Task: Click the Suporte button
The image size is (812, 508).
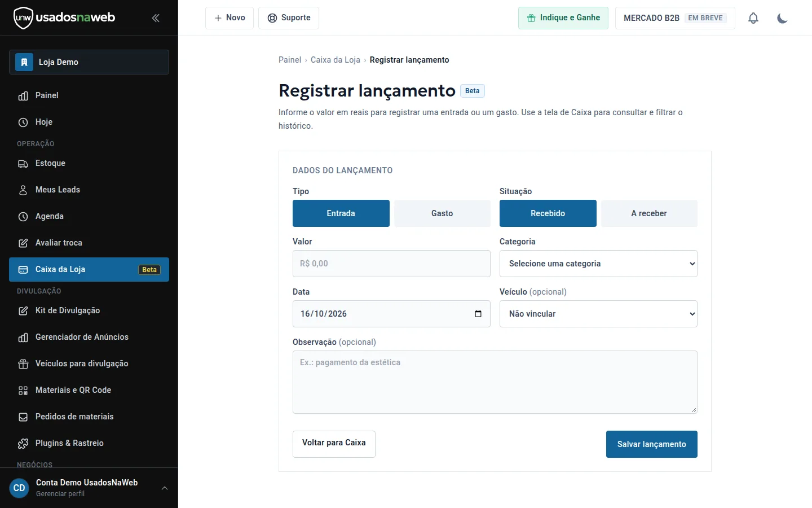Action: point(289,18)
